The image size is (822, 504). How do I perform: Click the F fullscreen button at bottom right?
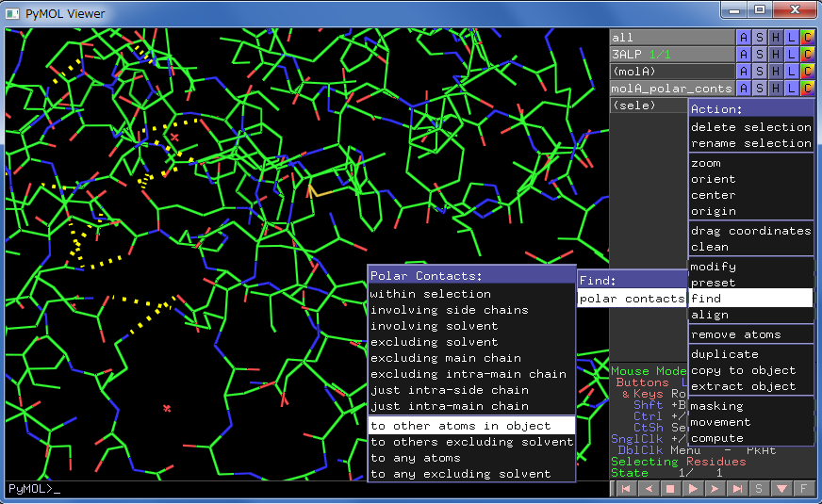pos(804,489)
